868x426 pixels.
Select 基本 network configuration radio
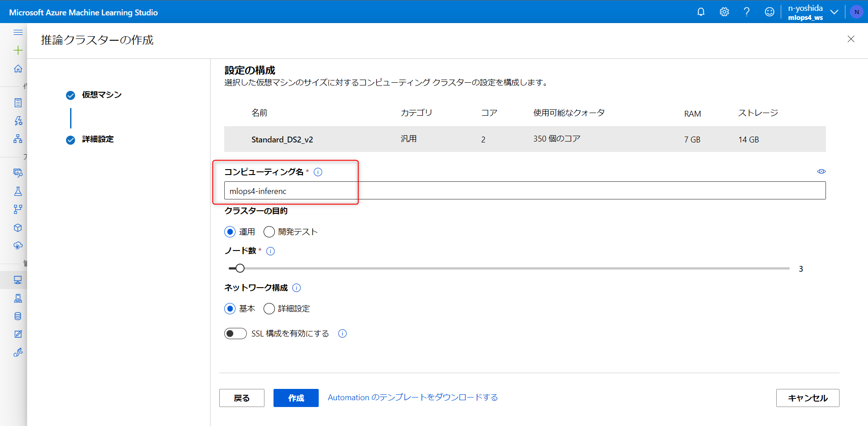point(230,308)
